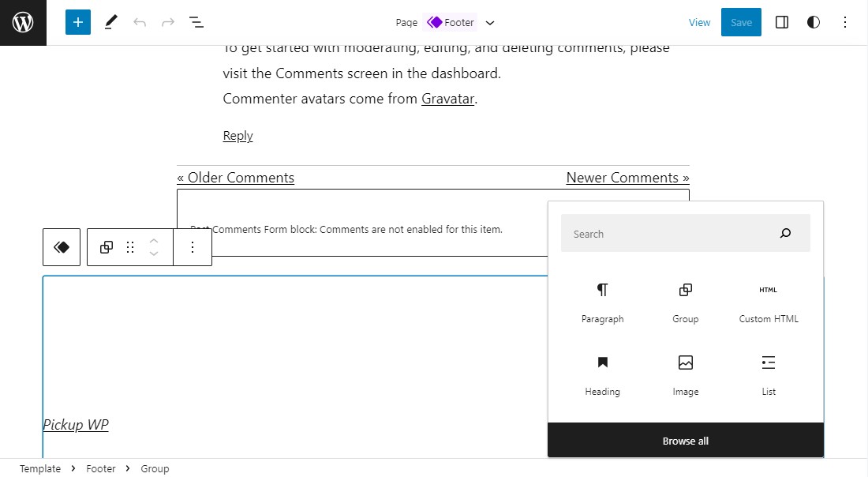Go to Older Comments
Screen dimensions: 868x477
[x=235, y=177]
